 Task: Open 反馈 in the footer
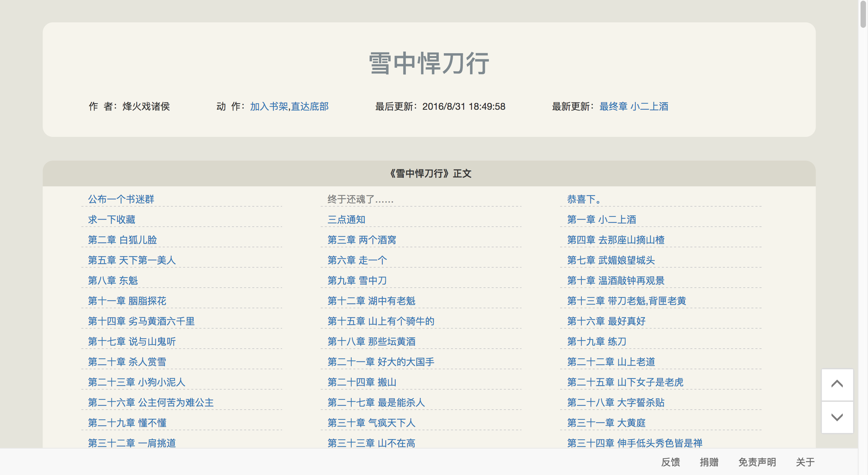[x=670, y=462]
